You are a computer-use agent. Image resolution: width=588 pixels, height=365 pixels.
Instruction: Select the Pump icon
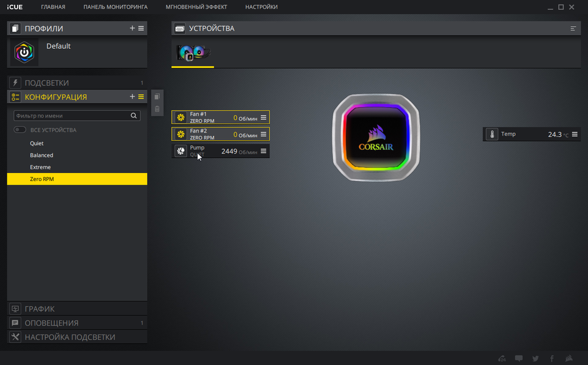(x=181, y=151)
